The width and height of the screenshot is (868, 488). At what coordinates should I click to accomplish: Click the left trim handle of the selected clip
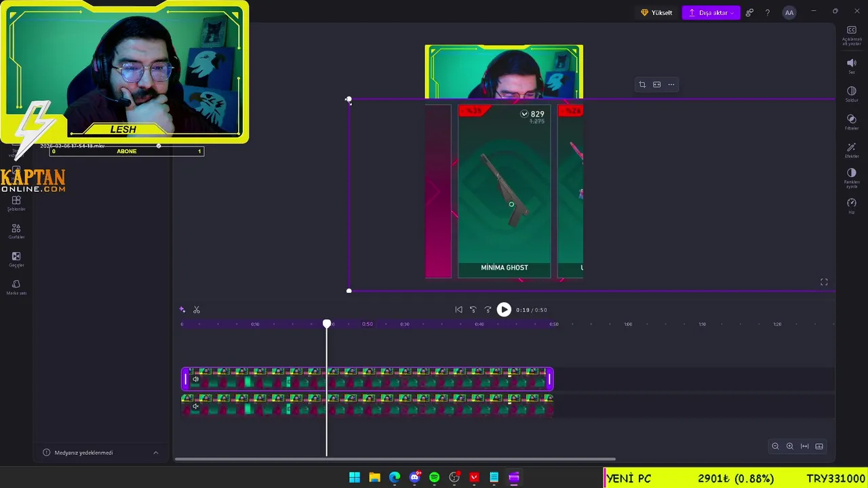pos(185,379)
